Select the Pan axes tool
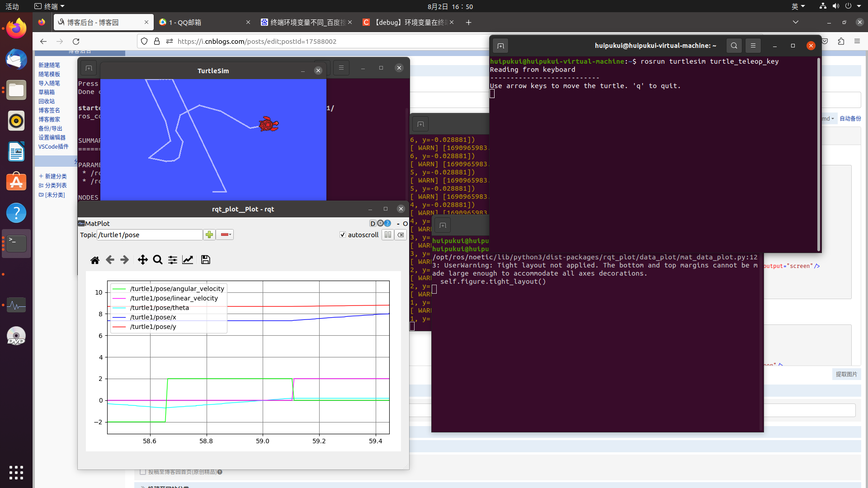The height and width of the screenshot is (488, 868). [142, 260]
